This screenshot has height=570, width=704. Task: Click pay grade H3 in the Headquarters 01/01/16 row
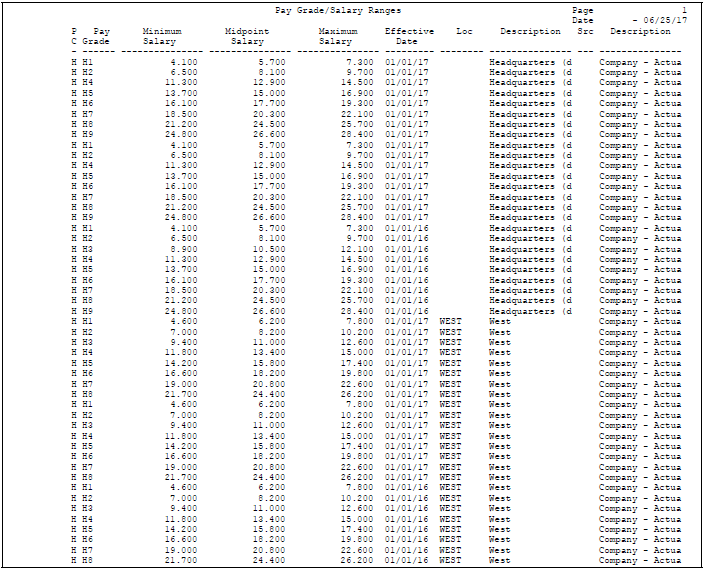(x=88, y=249)
